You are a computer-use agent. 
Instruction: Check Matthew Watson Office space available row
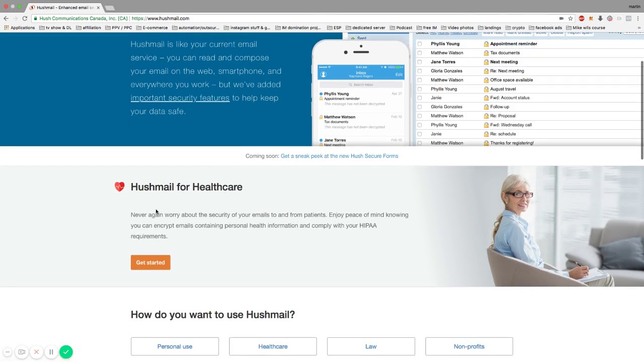click(x=420, y=80)
